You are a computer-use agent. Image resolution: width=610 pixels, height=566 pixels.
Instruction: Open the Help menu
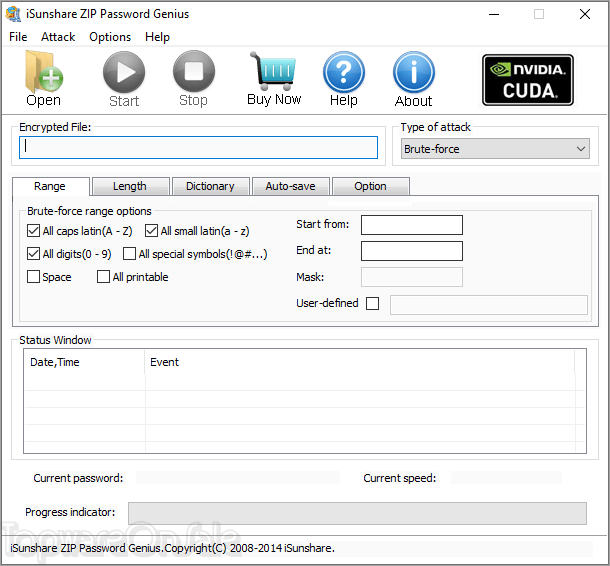click(x=157, y=37)
